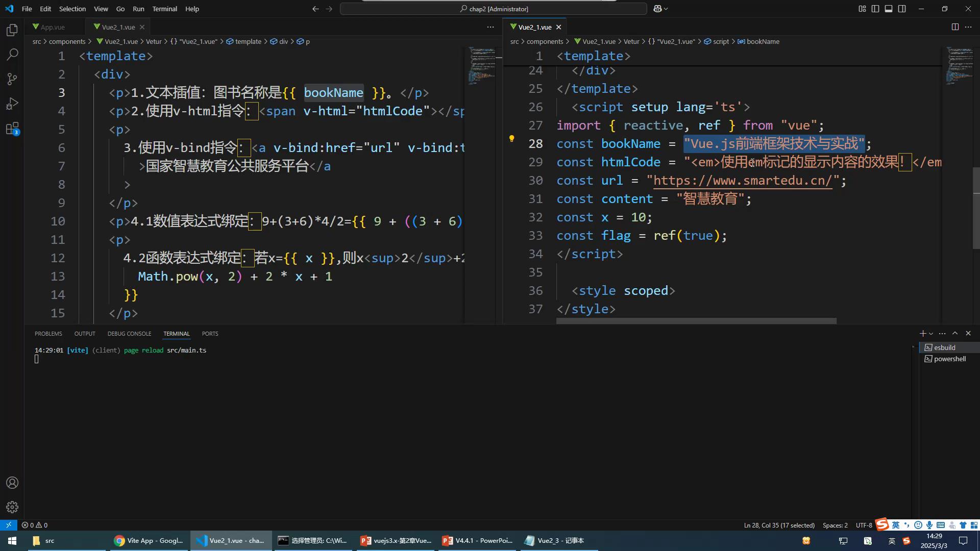The height and width of the screenshot is (551, 980).
Task: Click the Spaces: 2 indentation status item
Action: tap(835, 525)
